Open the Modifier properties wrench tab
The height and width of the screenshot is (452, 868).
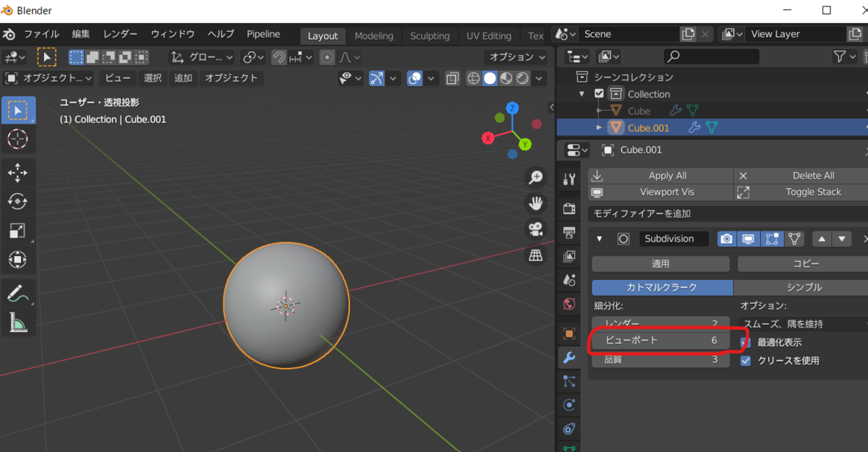[x=569, y=357]
